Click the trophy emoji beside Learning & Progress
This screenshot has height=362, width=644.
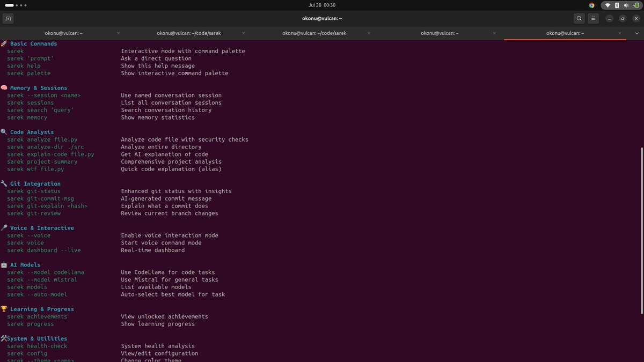[4, 309]
